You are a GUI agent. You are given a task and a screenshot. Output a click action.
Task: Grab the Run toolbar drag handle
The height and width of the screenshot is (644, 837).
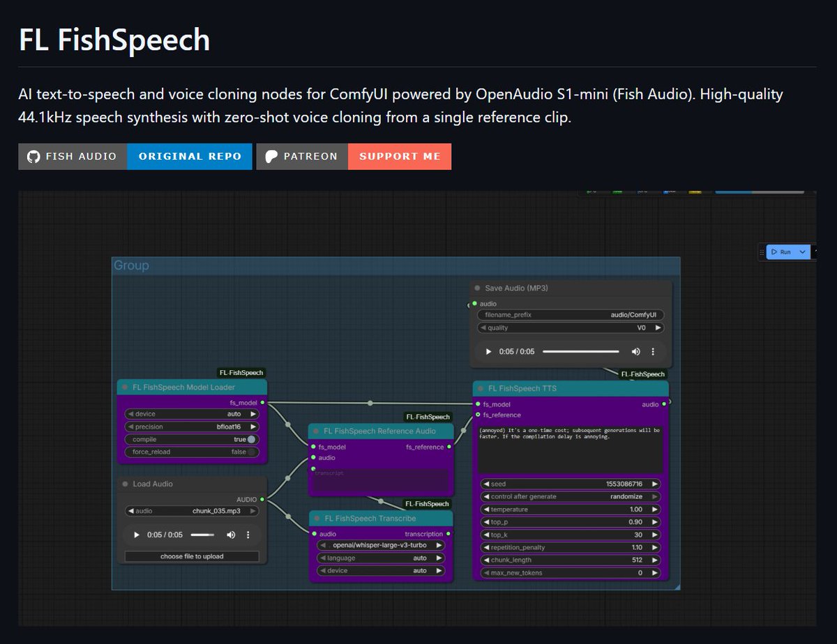pos(762,252)
